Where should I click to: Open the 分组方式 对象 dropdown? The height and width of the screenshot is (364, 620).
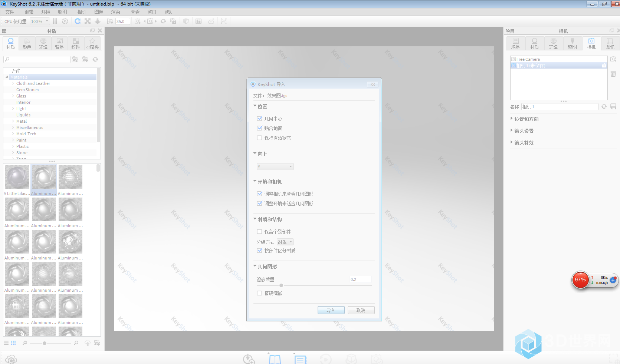click(x=285, y=242)
